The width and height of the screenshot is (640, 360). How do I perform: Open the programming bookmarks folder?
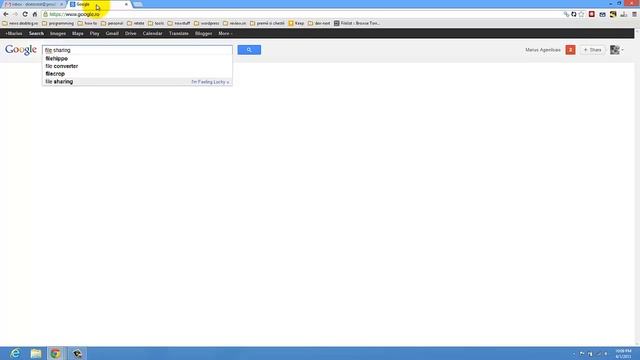click(x=58, y=23)
